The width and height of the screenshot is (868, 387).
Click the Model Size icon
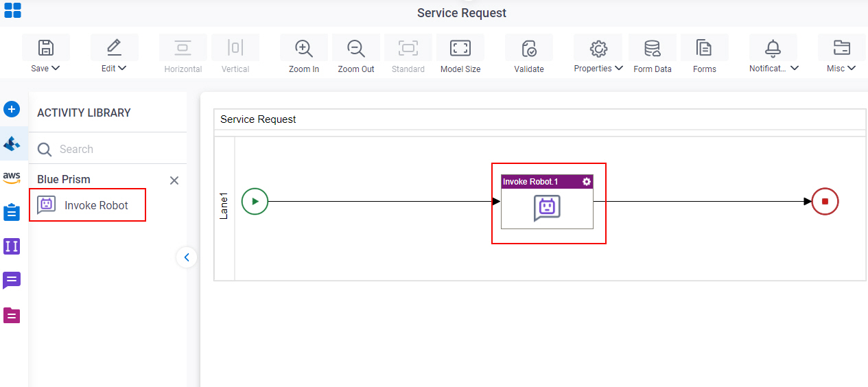pos(460,48)
